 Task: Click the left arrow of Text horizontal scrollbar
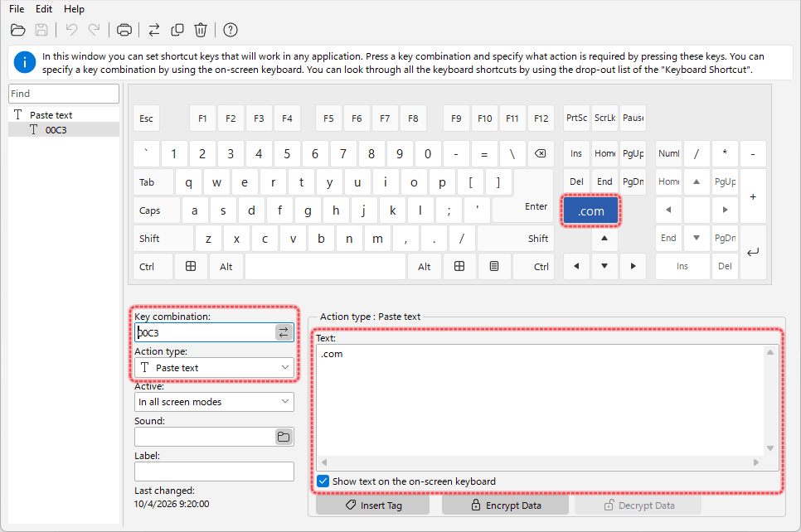coord(324,462)
